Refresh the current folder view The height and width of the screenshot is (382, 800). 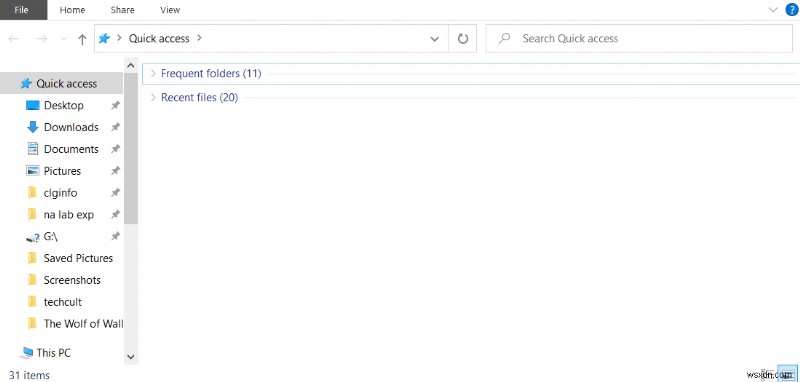(x=463, y=39)
